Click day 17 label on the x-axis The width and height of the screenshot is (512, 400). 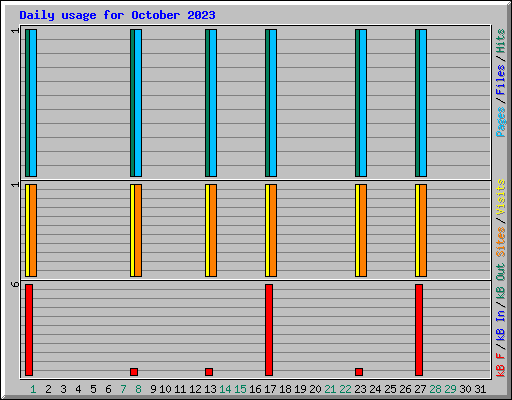[x=270, y=389]
